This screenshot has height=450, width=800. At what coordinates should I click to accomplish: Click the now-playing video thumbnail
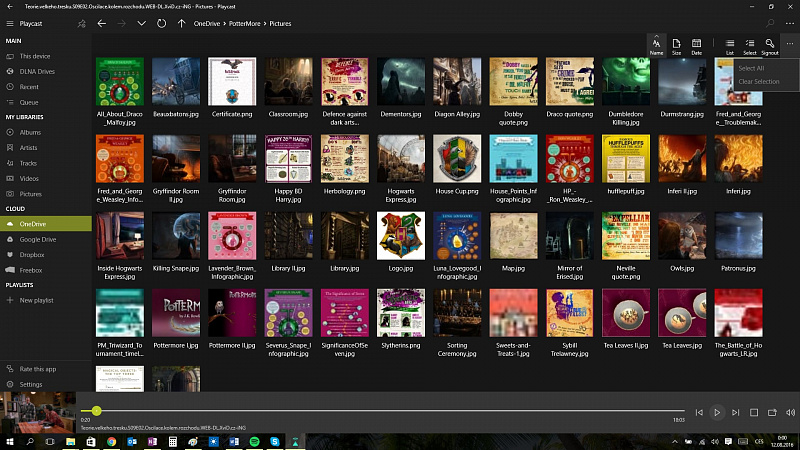pyautogui.click(x=38, y=412)
